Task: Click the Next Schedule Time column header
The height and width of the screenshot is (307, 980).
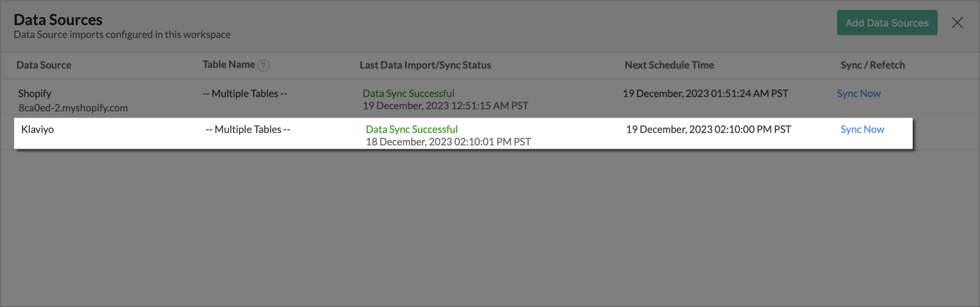Action: 669,65
